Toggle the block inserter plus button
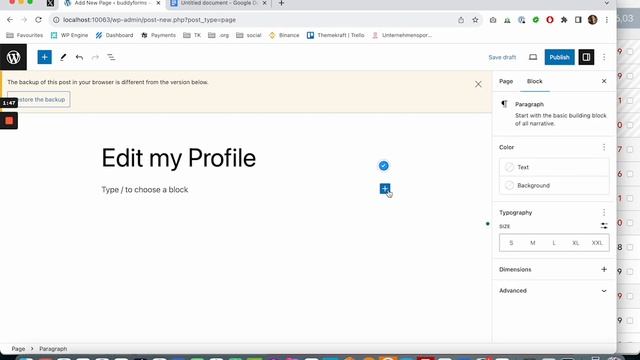640x360 pixels. point(44,57)
